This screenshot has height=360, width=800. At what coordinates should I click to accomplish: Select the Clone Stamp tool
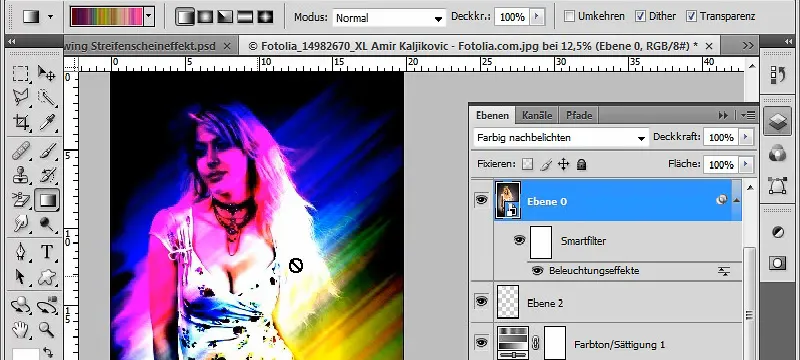pos(21,175)
